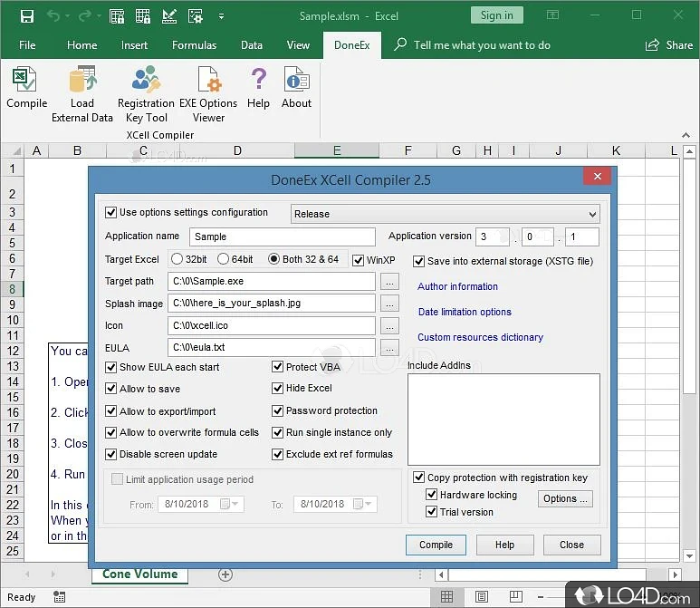Open Author information link

pos(457,286)
